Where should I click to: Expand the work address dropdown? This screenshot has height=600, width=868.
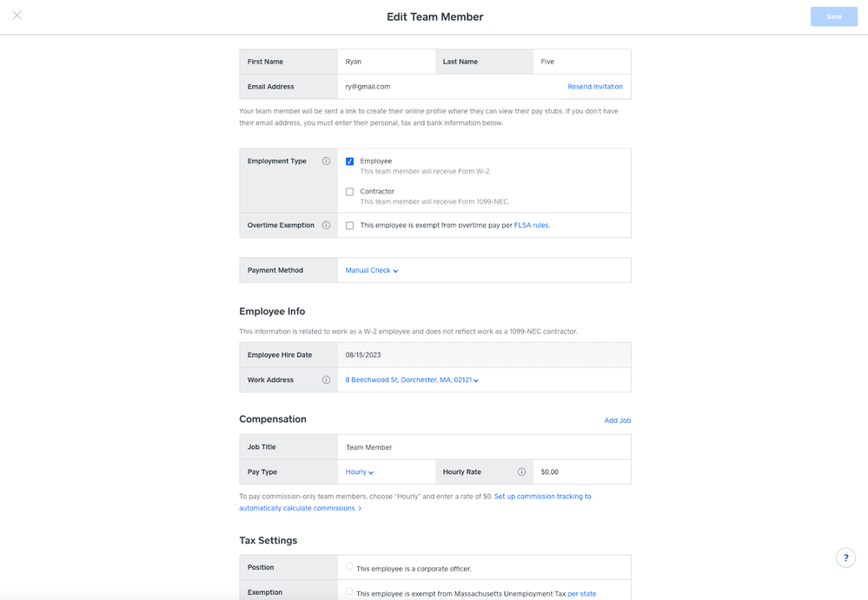(x=412, y=380)
